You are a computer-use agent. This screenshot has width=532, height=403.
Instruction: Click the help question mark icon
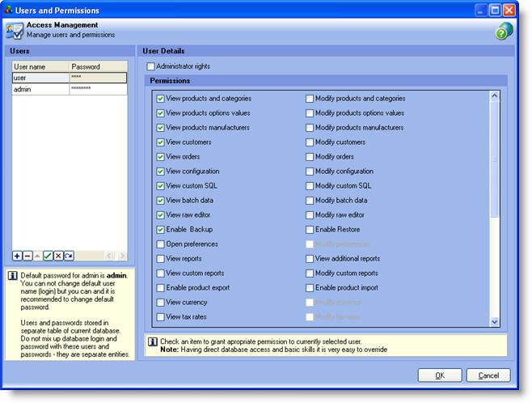504,32
